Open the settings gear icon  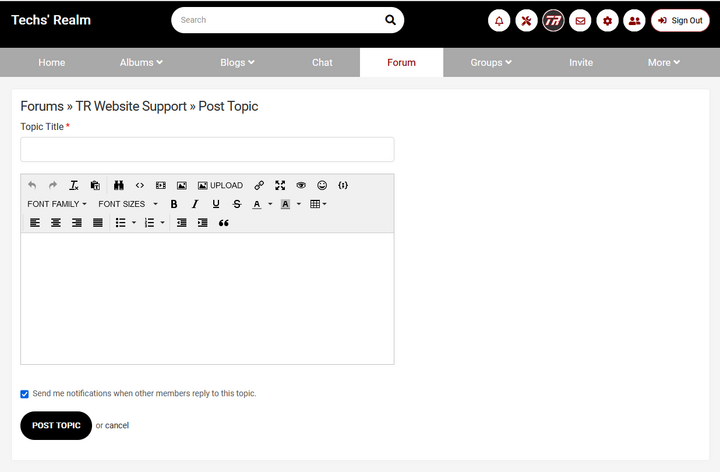(608, 21)
